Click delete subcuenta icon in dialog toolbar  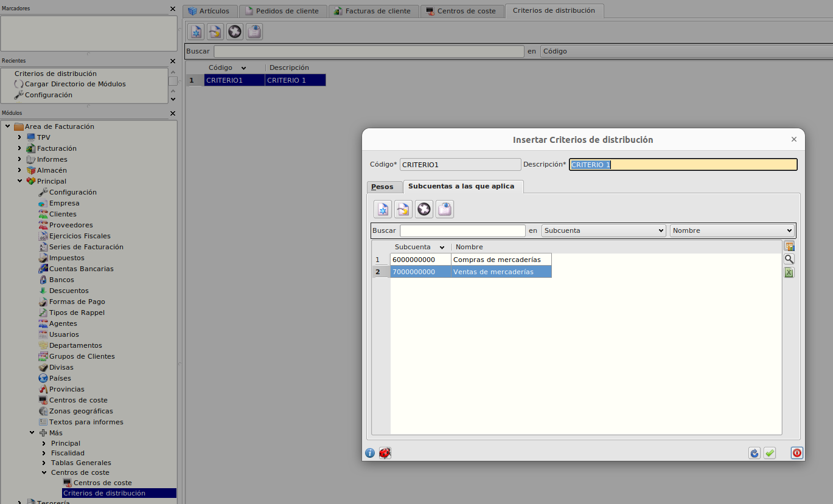[x=424, y=209]
